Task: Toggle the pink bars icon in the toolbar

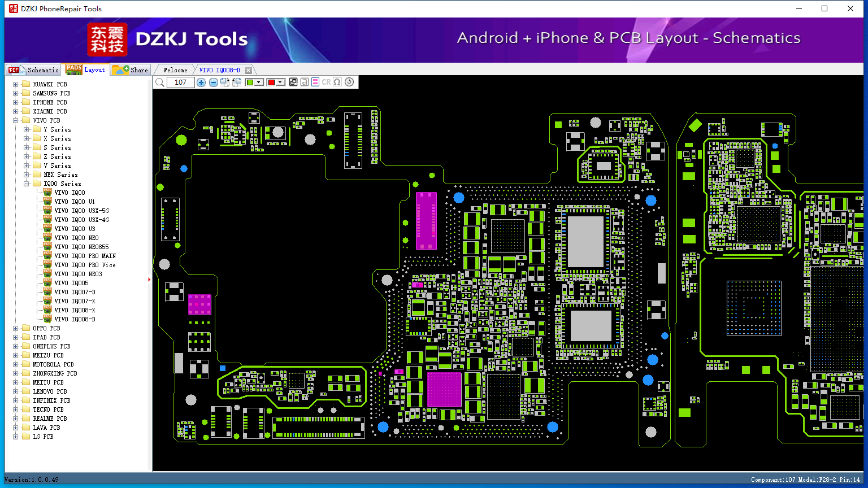Action: (x=315, y=82)
